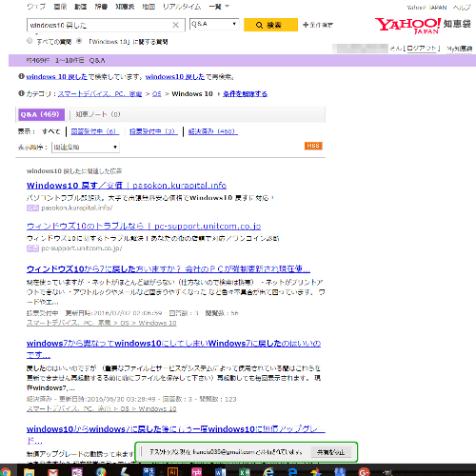Click the 約469件 1〜10件目 Q&A result count
The height and width of the screenshot is (476, 476).
tap(66, 60)
